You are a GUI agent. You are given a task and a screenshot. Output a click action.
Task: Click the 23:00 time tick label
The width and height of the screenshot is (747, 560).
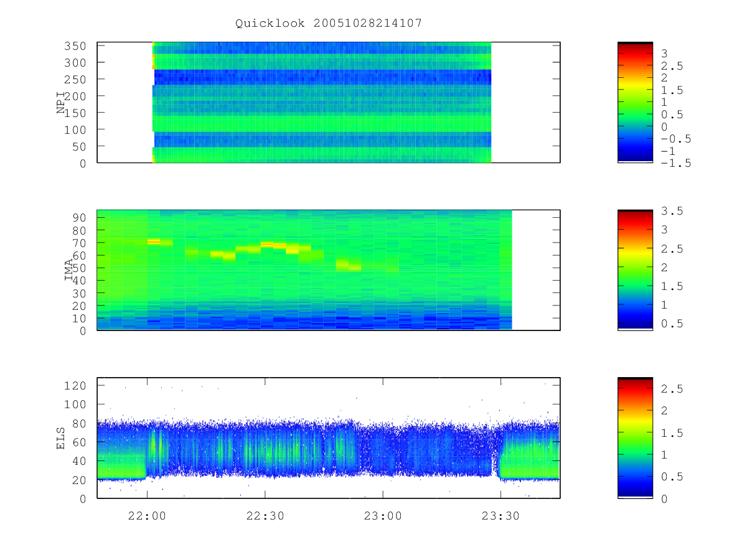(382, 515)
